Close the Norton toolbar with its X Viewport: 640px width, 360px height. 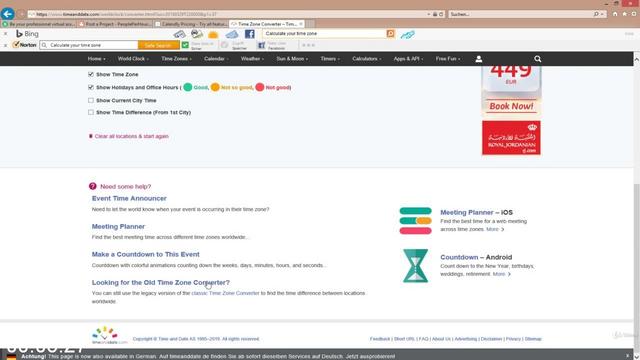click(x=5, y=45)
